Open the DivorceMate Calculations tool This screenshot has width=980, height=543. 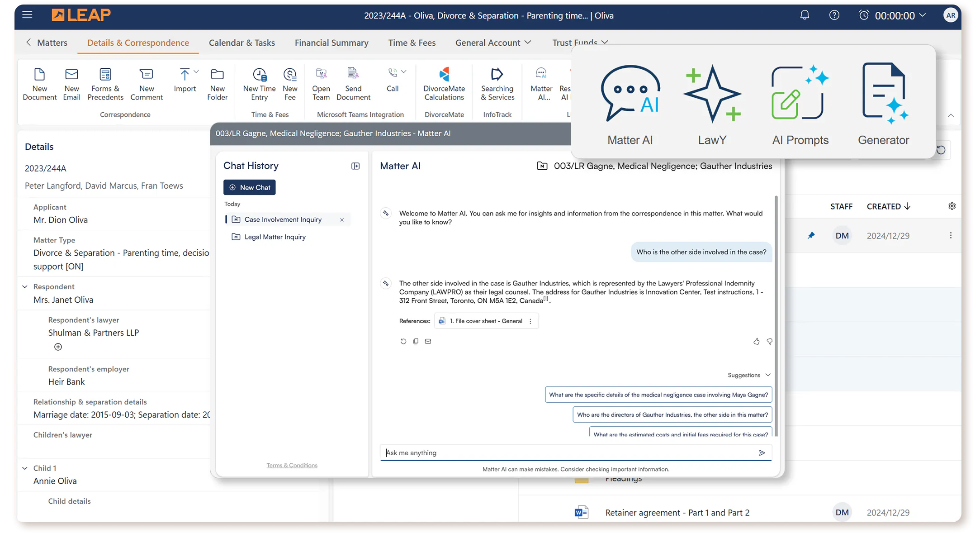tap(444, 84)
